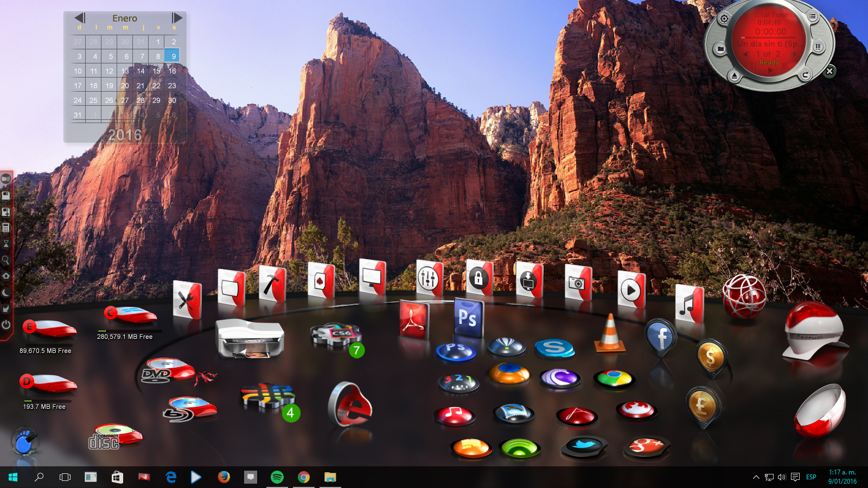This screenshot has height=488, width=868.
Task: Toggle repeat on the media player widget
Action: point(805,75)
